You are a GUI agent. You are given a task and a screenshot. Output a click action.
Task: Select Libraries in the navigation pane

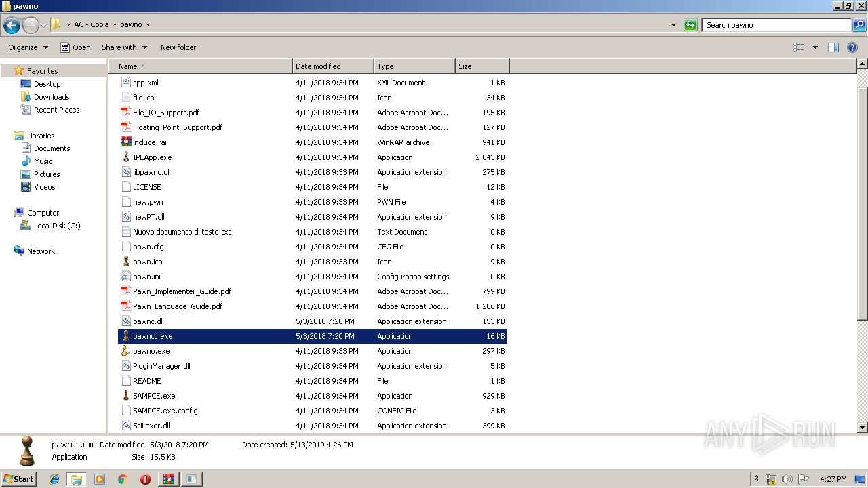click(41, 136)
